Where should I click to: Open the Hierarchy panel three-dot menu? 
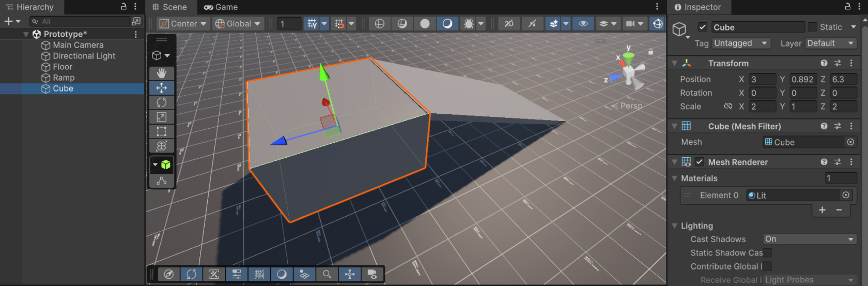[x=135, y=7]
